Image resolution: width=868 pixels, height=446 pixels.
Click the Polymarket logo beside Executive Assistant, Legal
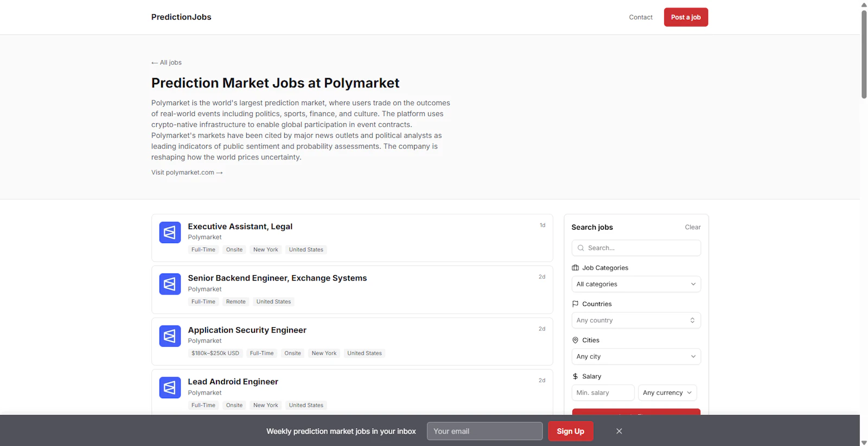(x=170, y=233)
